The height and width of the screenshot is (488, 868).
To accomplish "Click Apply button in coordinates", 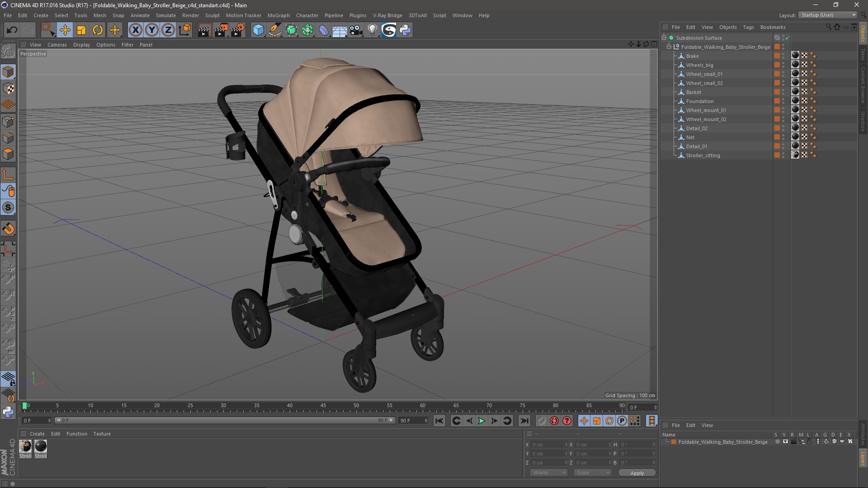I will (637, 473).
